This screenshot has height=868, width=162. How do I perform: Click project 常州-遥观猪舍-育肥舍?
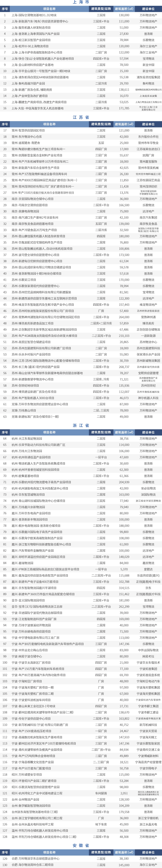tap(26, 143)
